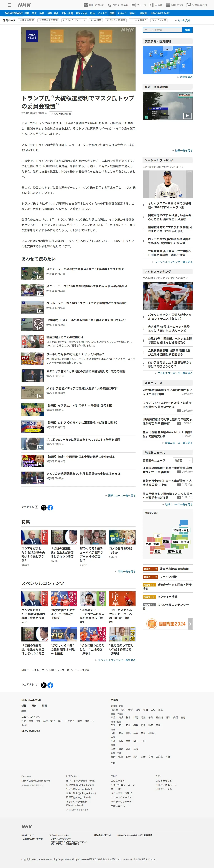214x868 pixels.
Task: Open NEWS WEB EASY in nav bar
Action: [x=160, y=13]
